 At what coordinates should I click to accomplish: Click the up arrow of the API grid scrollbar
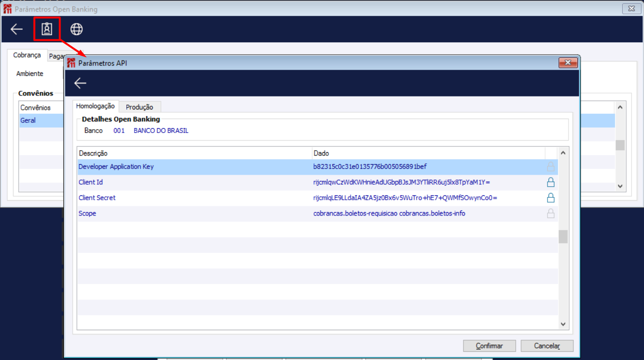point(563,153)
